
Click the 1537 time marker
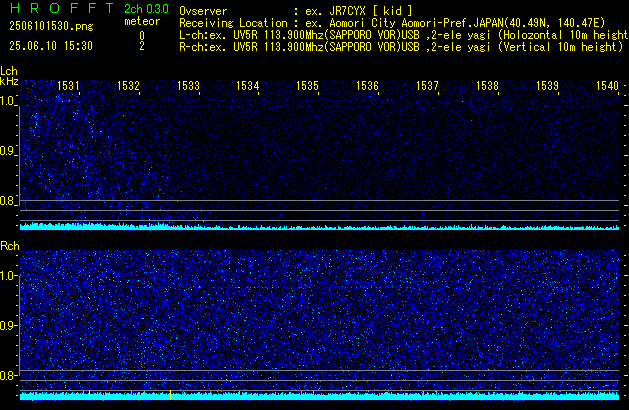[427, 86]
